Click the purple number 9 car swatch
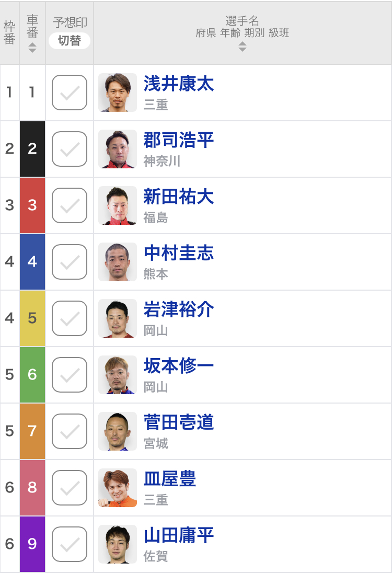Image resolution: width=392 pixels, height=574 pixels. pos(32,544)
